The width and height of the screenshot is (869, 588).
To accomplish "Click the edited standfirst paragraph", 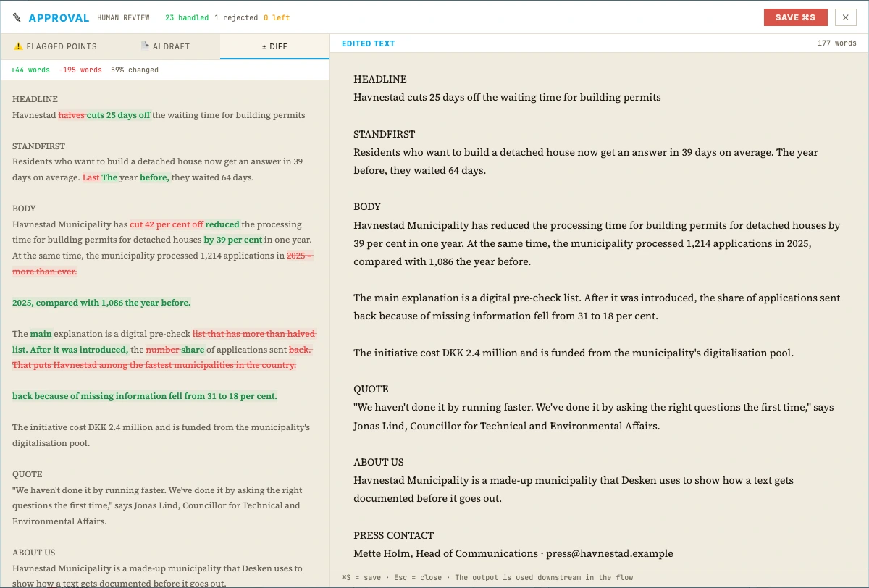I will tap(586, 161).
